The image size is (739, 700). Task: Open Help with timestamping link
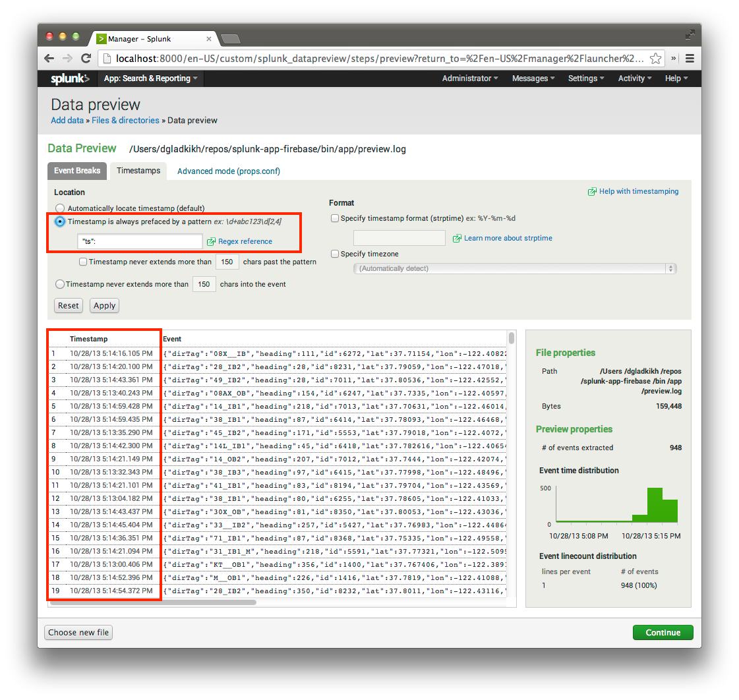click(639, 191)
